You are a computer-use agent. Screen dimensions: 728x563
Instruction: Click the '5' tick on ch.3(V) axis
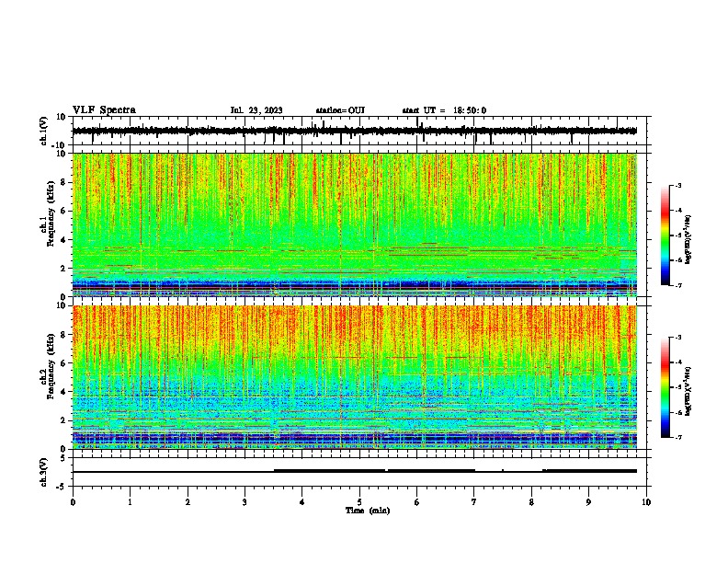(x=63, y=458)
